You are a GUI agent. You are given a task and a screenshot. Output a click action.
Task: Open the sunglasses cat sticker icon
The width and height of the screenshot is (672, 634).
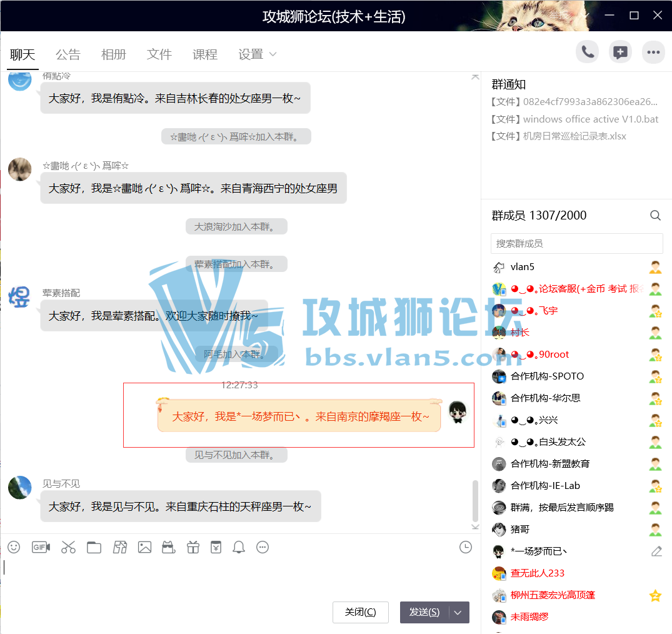168,547
